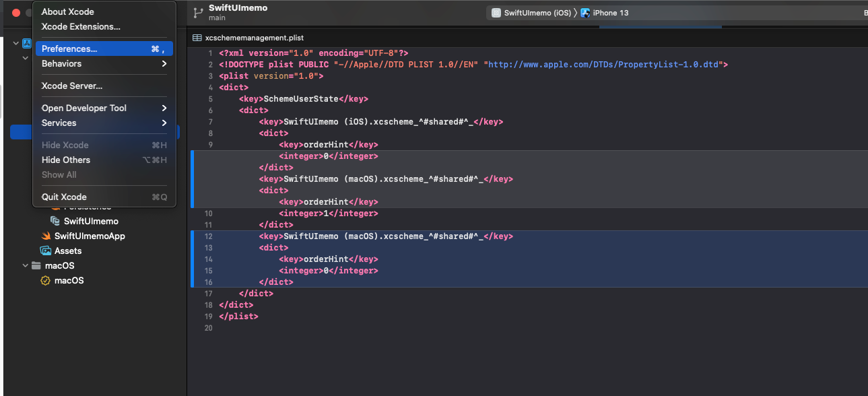Click the Services submenu arrow
Image resolution: width=868 pixels, height=396 pixels.
click(x=164, y=123)
